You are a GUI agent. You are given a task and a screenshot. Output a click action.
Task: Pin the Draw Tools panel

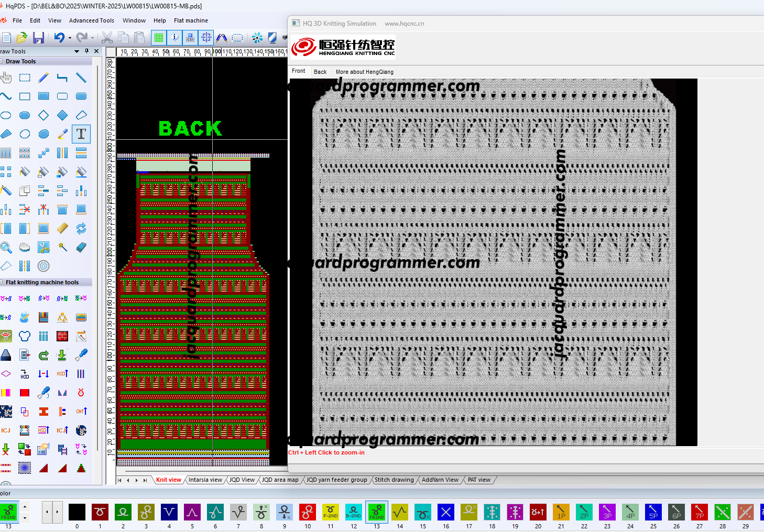click(x=86, y=51)
